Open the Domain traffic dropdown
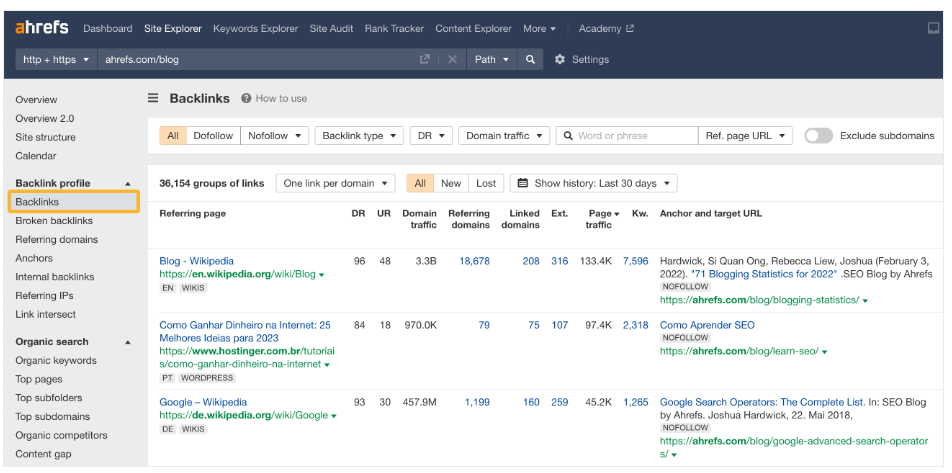 point(504,136)
